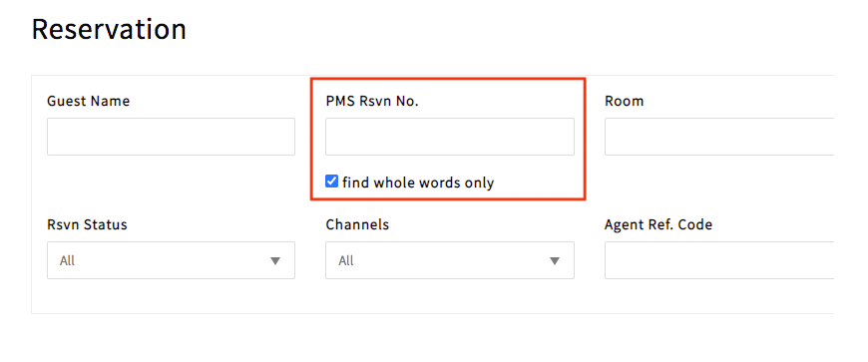Viewport: 868px width, 362px height.
Task: Click the PMS Rsvn No. label
Action: coord(372,102)
